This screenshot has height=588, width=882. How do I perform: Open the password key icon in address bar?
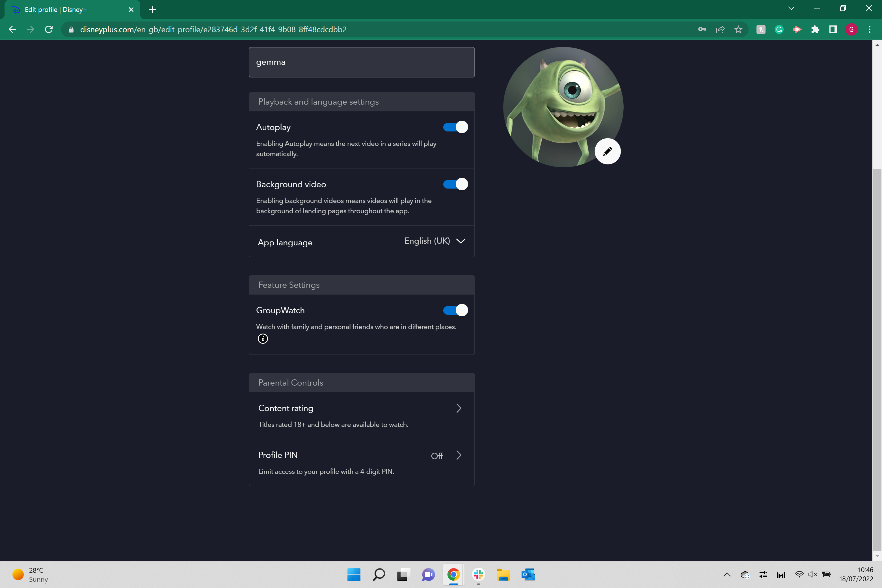(x=702, y=29)
